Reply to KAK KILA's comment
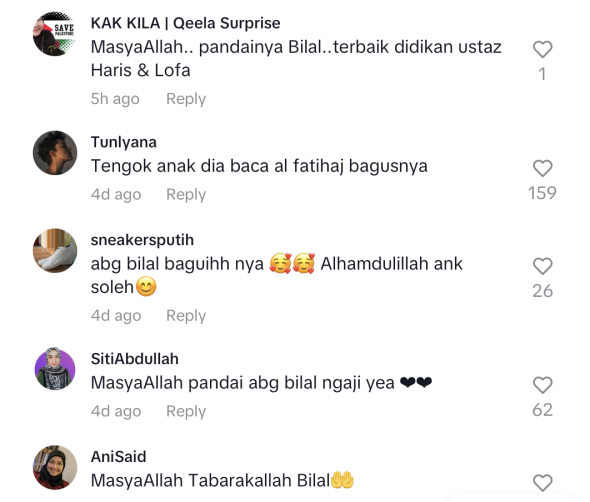Screen dimensions: 590x502 pos(186,99)
